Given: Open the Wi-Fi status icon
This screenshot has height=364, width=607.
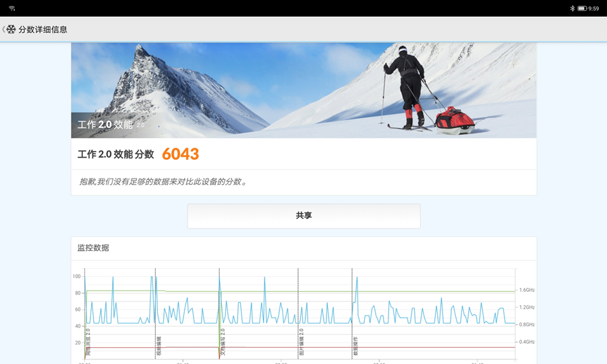Looking at the screenshot, I should click(x=12, y=8).
